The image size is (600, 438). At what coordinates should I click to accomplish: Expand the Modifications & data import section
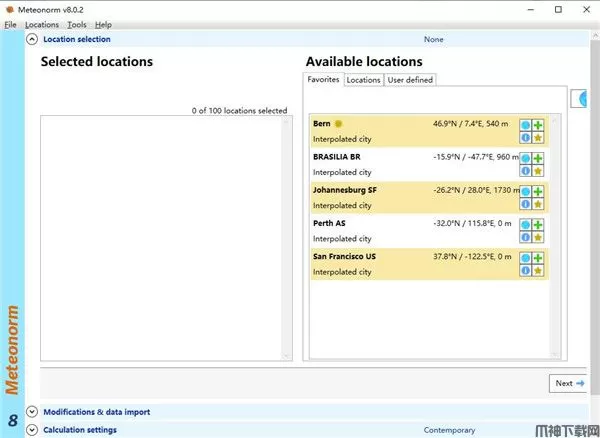(x=32, y=412)
